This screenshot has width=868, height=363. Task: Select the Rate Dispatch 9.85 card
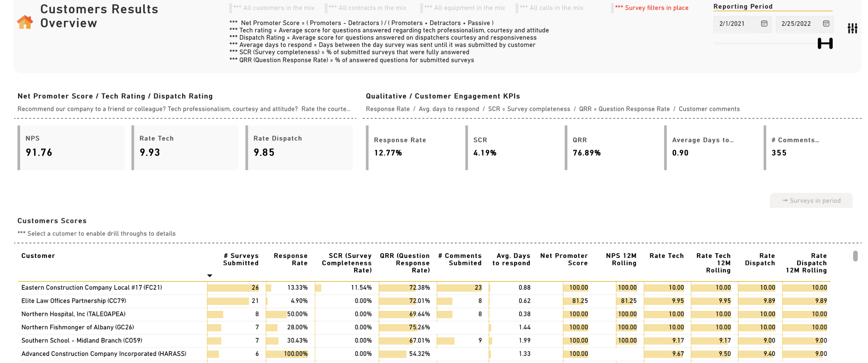click(299, 148)
